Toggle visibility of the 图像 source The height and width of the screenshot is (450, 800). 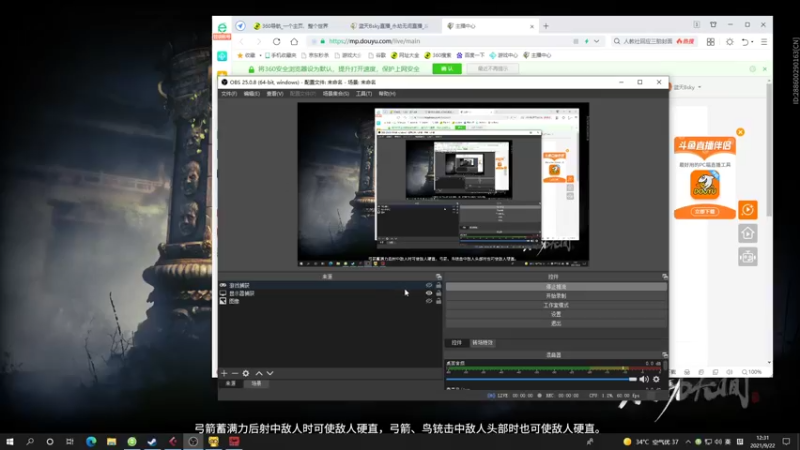pyautogui.click(x=429, y=301)
